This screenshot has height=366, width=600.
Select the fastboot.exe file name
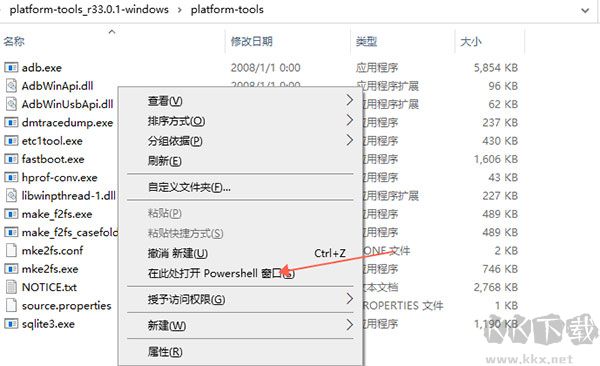[x=53, y=159]
